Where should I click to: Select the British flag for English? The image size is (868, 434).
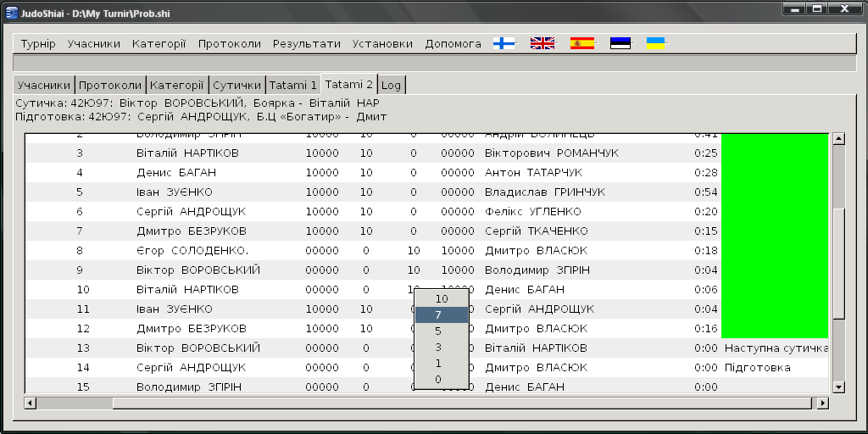coord(542,43)
